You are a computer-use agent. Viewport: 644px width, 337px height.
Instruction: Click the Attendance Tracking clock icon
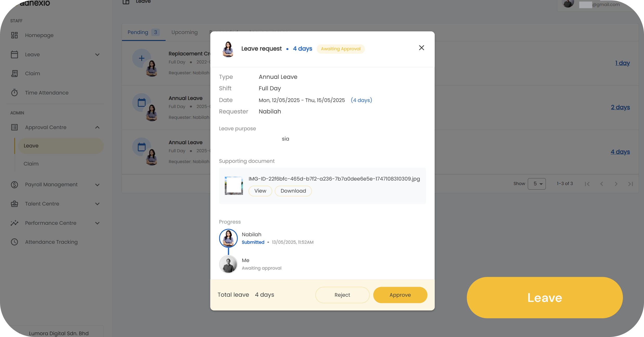(14, 242)
